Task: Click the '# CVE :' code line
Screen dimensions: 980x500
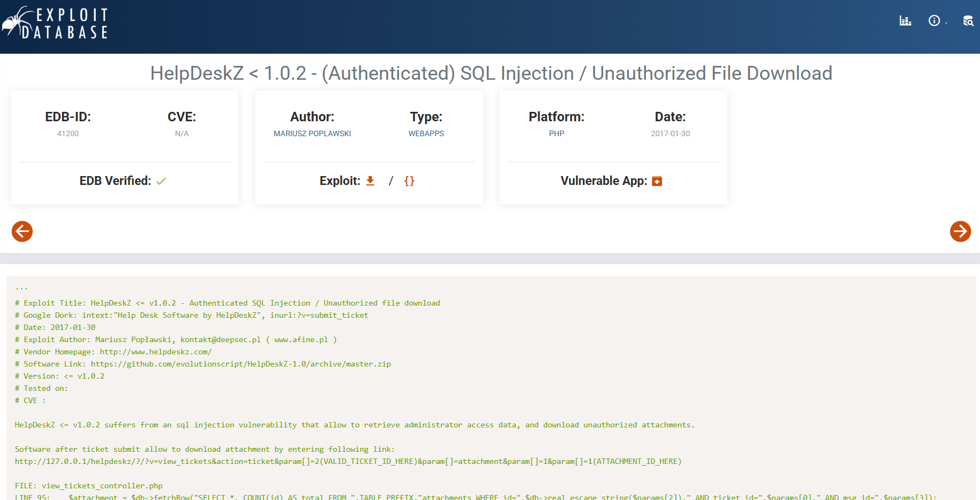Action: click(x=30, y=400)
